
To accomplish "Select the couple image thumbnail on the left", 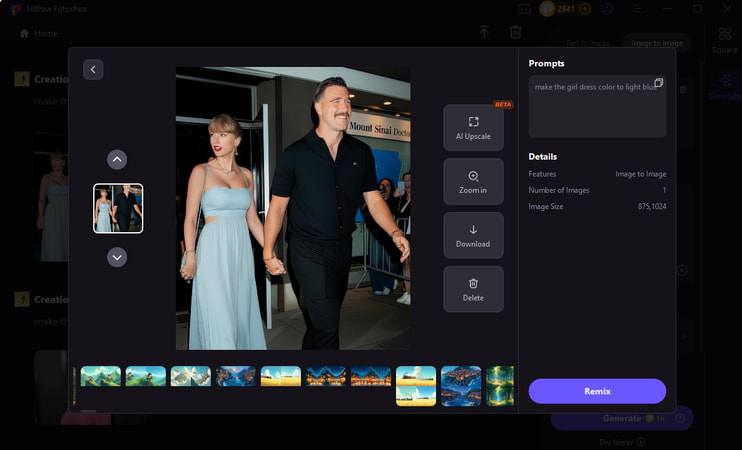I will 118,208.
